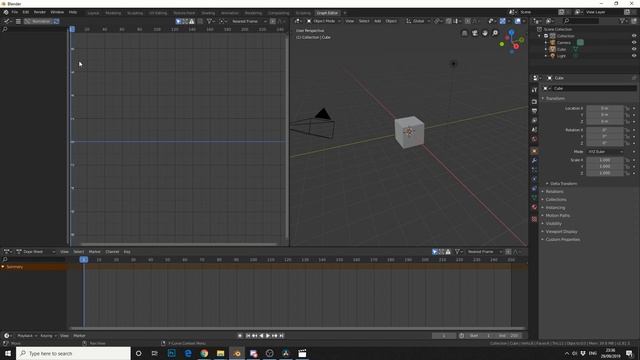Switch to the Rendering workspace tab

(253, 13)
